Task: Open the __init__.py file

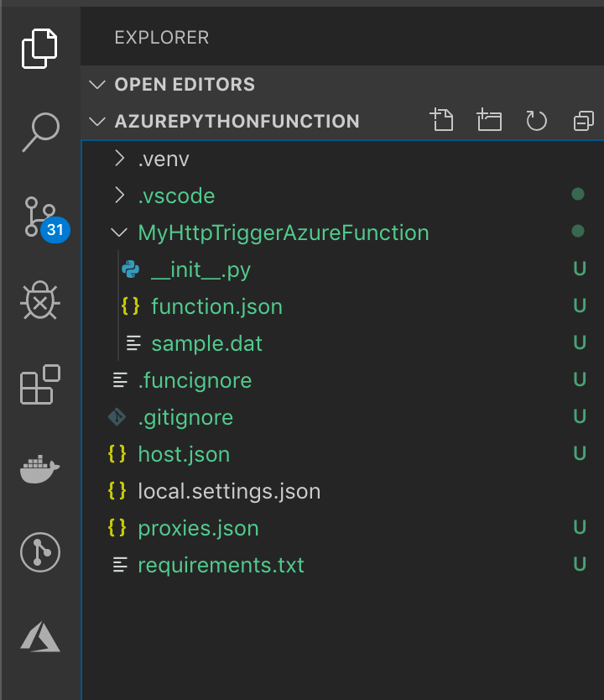Action: pyautogui.click(x=200, y=269)
